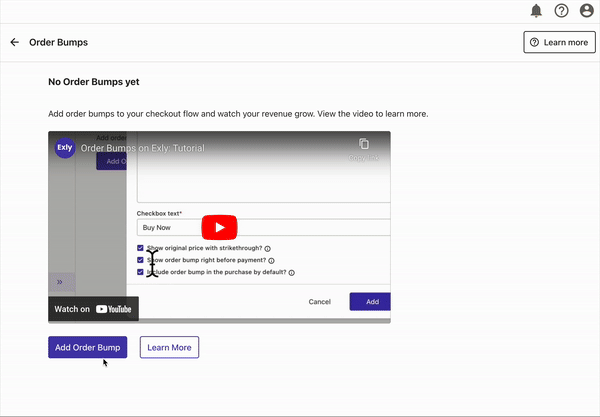
Task: Open the help question mark icon
Action: [561, 11]
